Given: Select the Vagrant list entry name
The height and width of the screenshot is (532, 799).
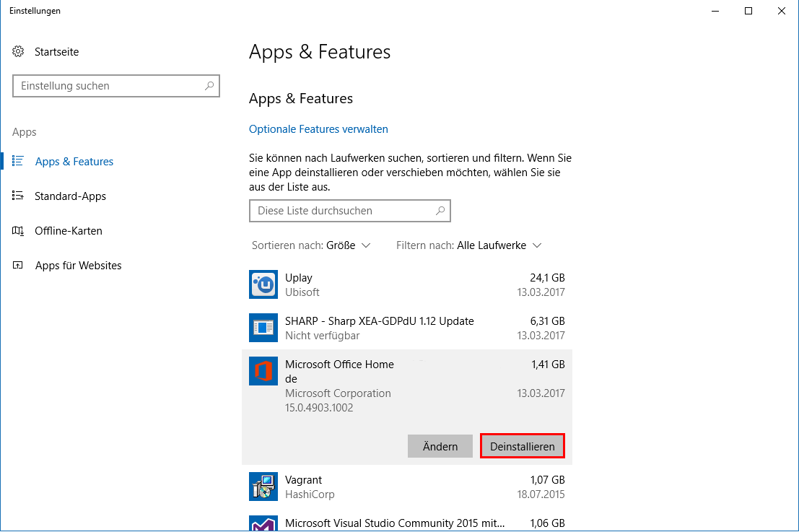Looking at the screenshot, I should [303, 480].
